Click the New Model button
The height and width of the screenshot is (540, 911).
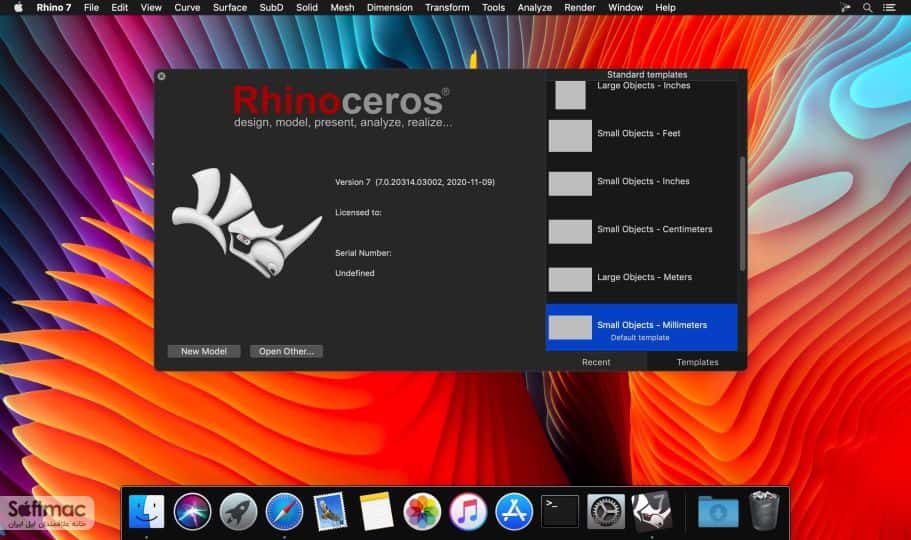point(204,351)
